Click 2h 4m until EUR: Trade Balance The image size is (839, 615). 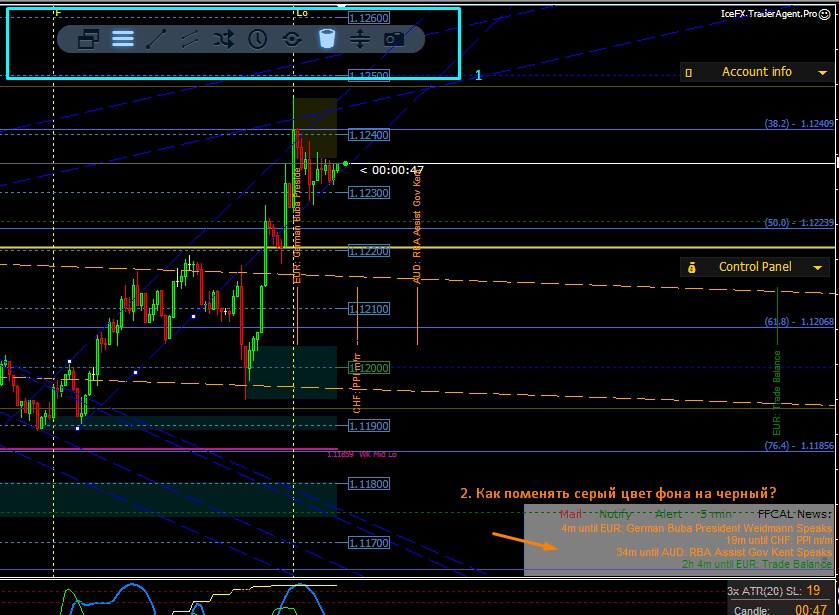pos(757,564)
